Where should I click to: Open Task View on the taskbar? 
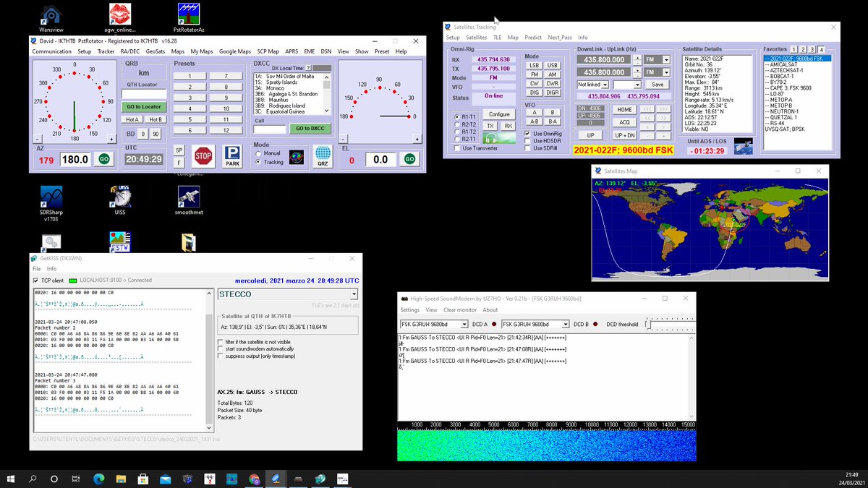click(76, 479)
